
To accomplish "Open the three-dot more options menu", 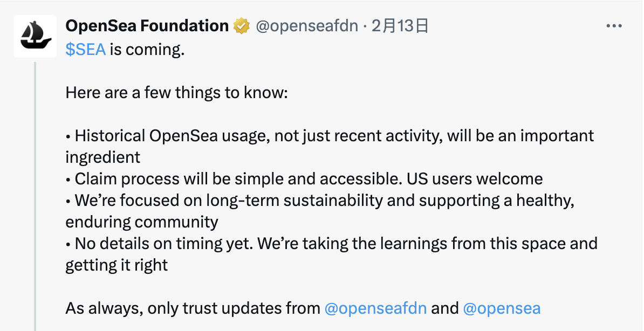I will (614, 26).
